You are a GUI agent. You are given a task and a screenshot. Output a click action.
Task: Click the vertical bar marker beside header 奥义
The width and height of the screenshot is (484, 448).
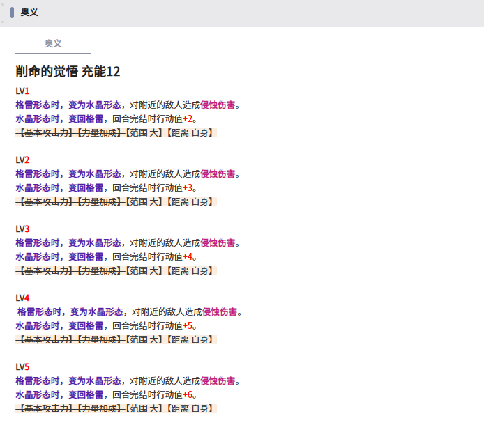(13, 13)
